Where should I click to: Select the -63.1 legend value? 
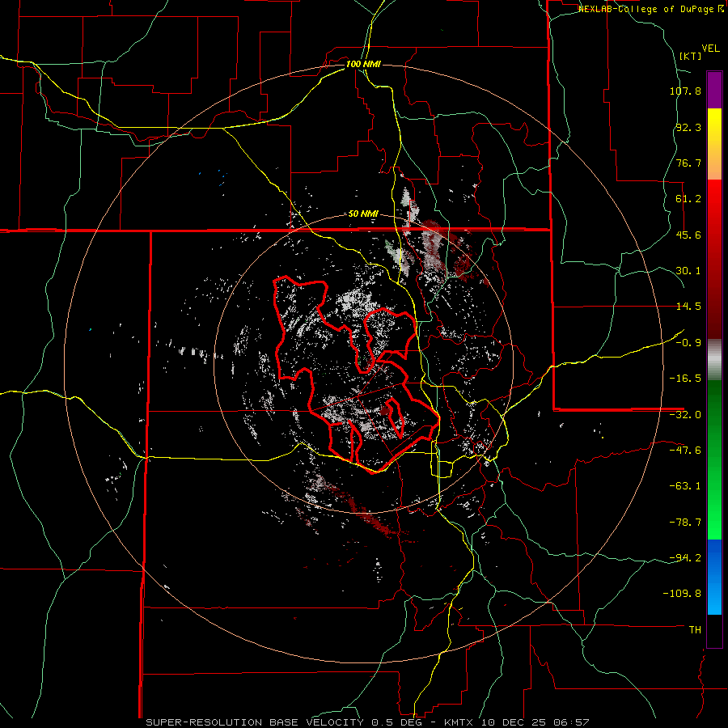tap(685, 486)
